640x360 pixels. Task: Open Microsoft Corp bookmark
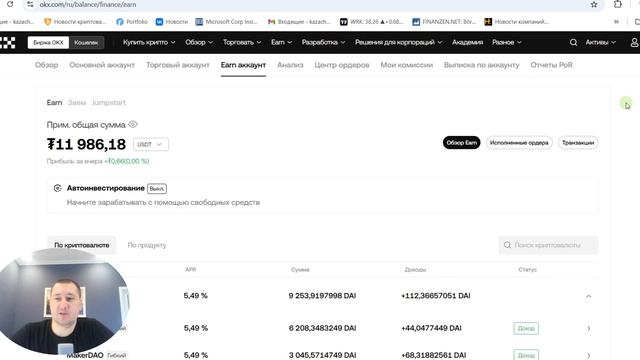[227, 22]
